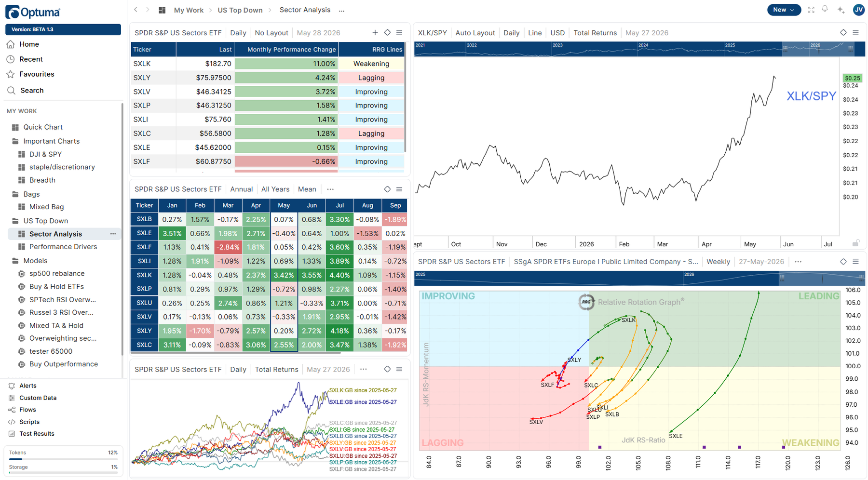Screen dimensions: 868x480
Task: Toggle the lock icon on XLK/SPY chart
Action: pyautogui.click(x=855, y=243)
